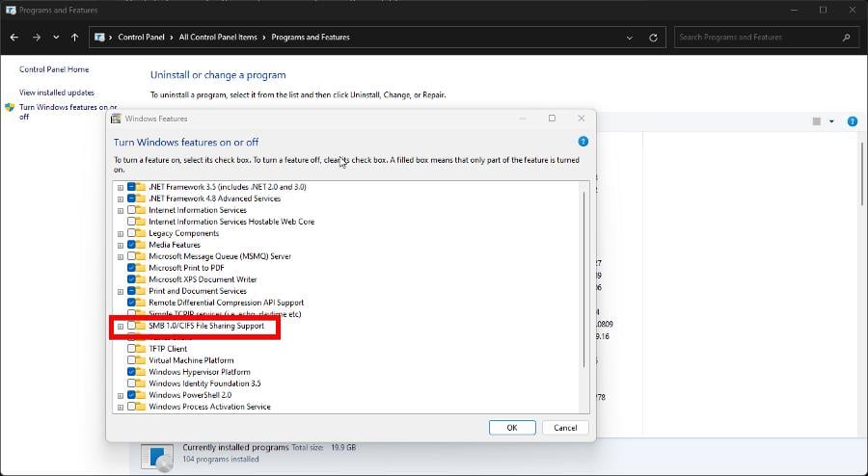The image size is (868, 476).
Task: Select Programs and Features breadcrumb
Action: [311, 37]
